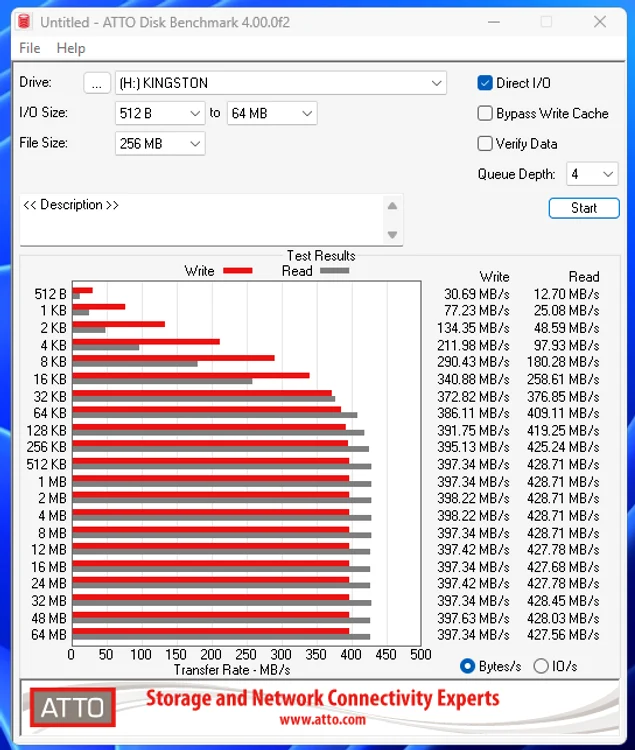635x750 pixels.
Task: Click the Description scroll up arrow
Action: [393, 206]
